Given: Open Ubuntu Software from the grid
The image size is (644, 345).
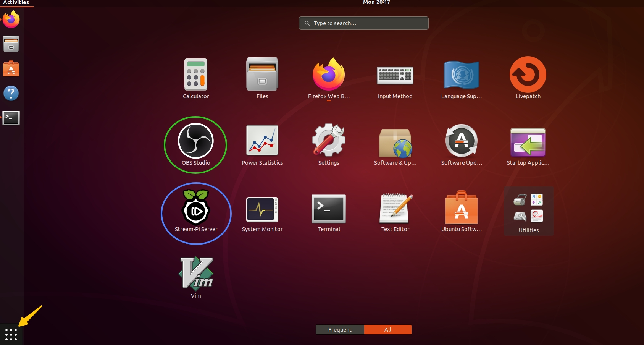Looking at the screenshot, I should (462, 212).
